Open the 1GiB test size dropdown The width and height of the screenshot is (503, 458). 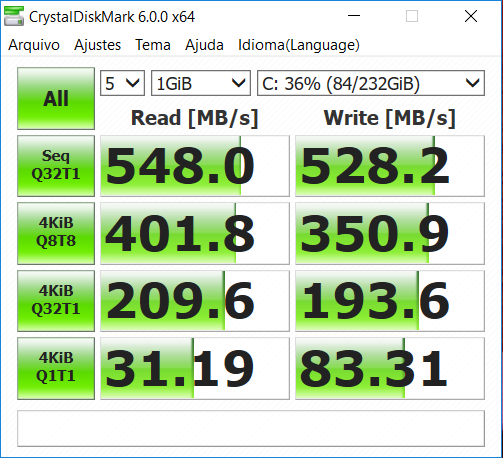click(201, 83)
